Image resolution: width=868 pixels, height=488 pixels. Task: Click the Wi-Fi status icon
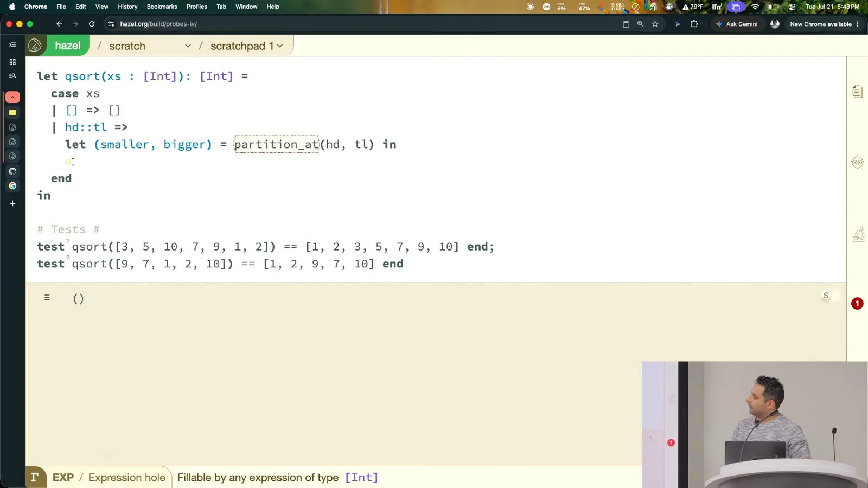click(x=755, y=7)
